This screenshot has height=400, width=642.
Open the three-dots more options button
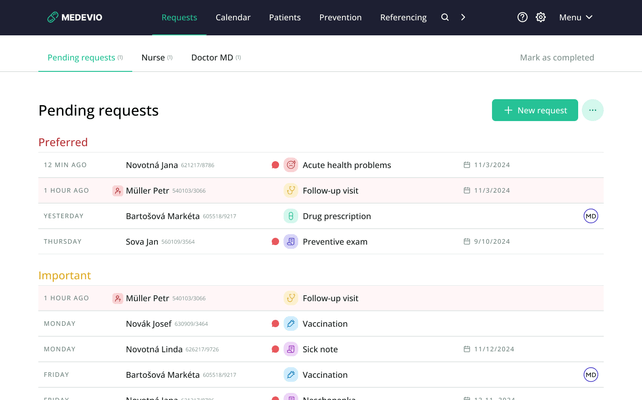(592, 110)
